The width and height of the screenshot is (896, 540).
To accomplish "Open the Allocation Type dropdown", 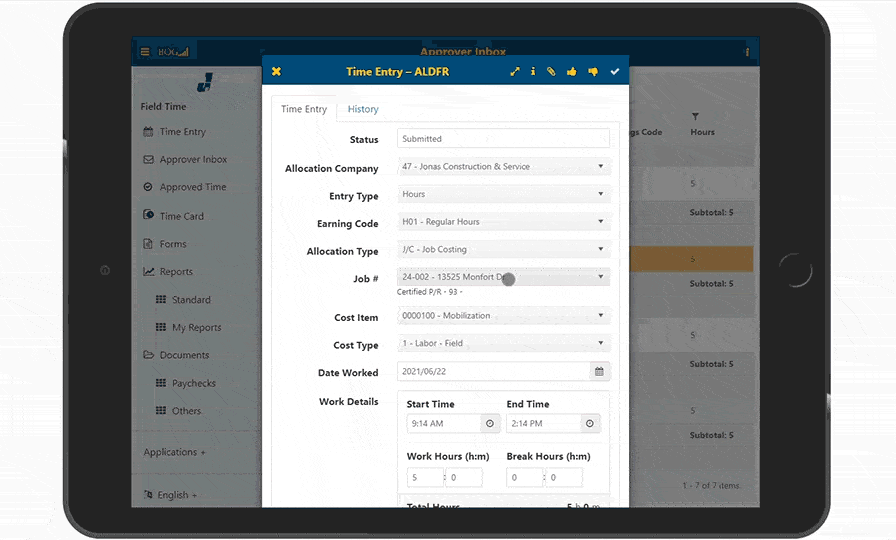I will [x=503, y=249].
